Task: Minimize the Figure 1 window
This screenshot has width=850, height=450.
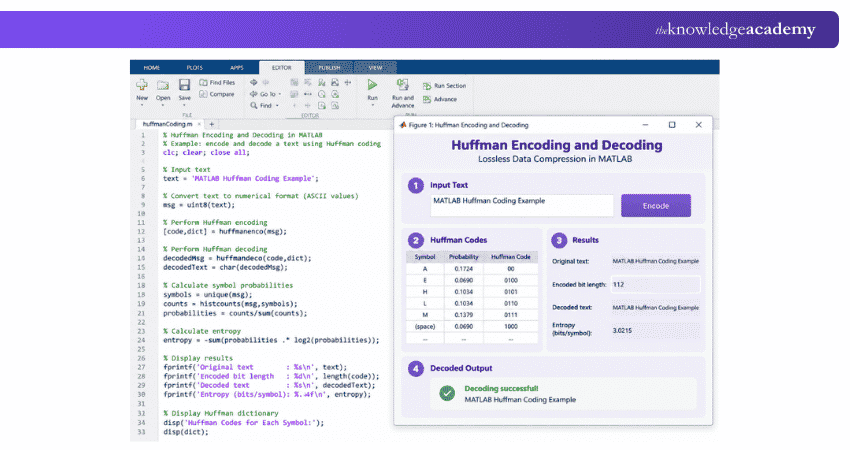Action: point(645,125)
